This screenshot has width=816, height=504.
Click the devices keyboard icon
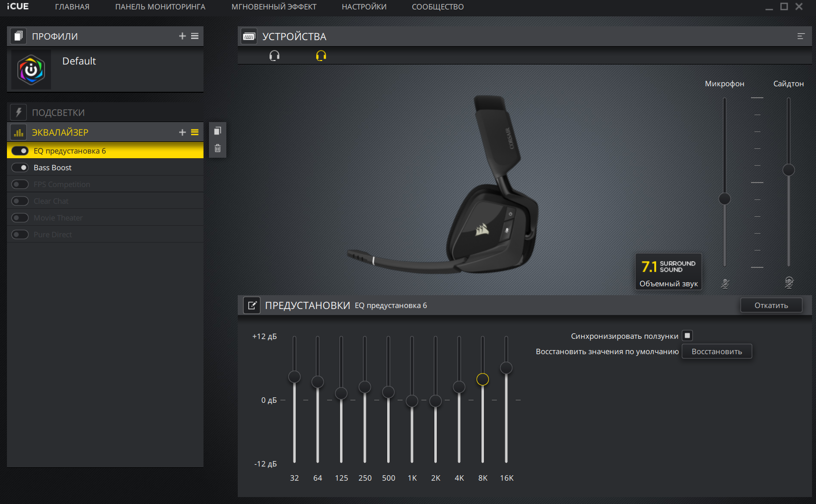coord(249,36)
